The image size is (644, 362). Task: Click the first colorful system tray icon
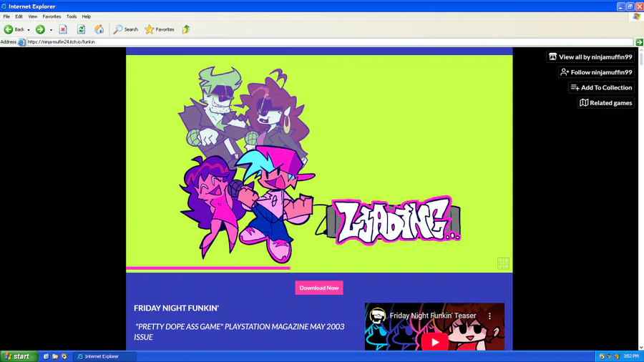coord(602,356)
